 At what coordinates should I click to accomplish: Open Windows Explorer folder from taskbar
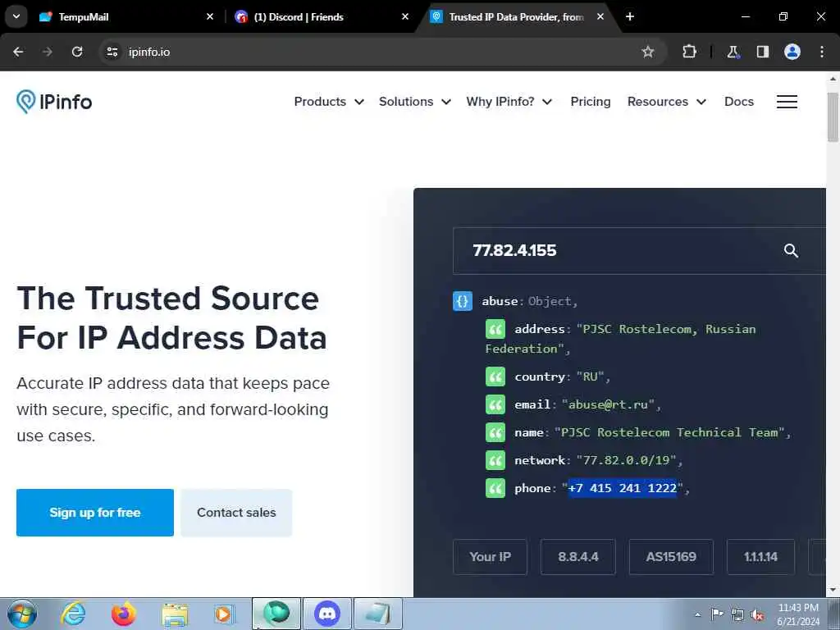pyautogui.click(x=175, y=614)
